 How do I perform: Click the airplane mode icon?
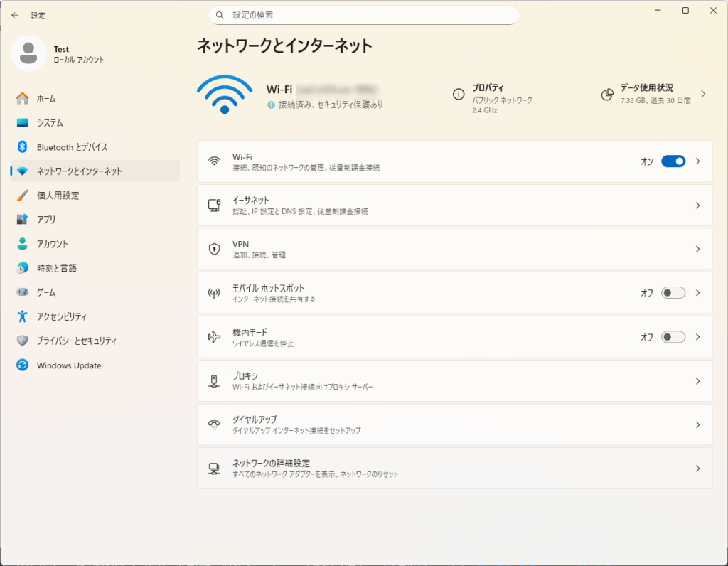pyautogui.click(x=214, y=337)
